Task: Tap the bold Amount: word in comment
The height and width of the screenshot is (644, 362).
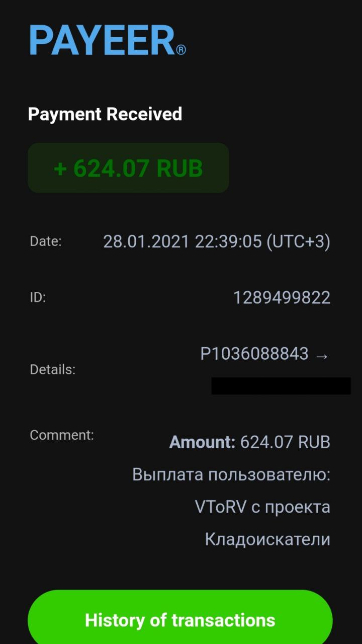Action: pos(202,442)
